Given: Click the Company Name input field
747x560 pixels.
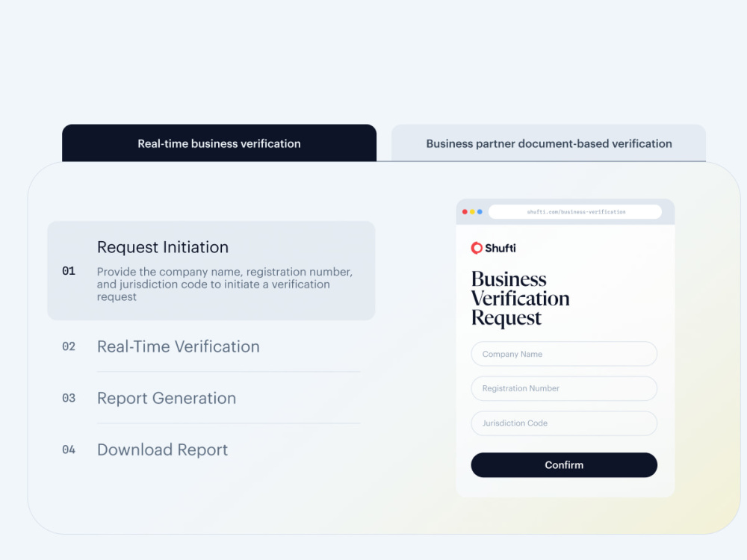Looking at the screenshot, I should pyautogui.click(x=564, y=354).
